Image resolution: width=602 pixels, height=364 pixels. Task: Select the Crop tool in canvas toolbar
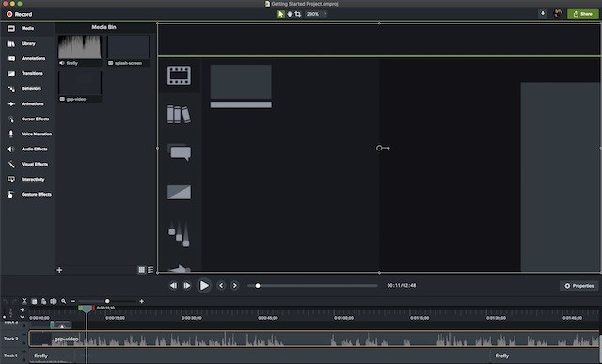(298, 14)
